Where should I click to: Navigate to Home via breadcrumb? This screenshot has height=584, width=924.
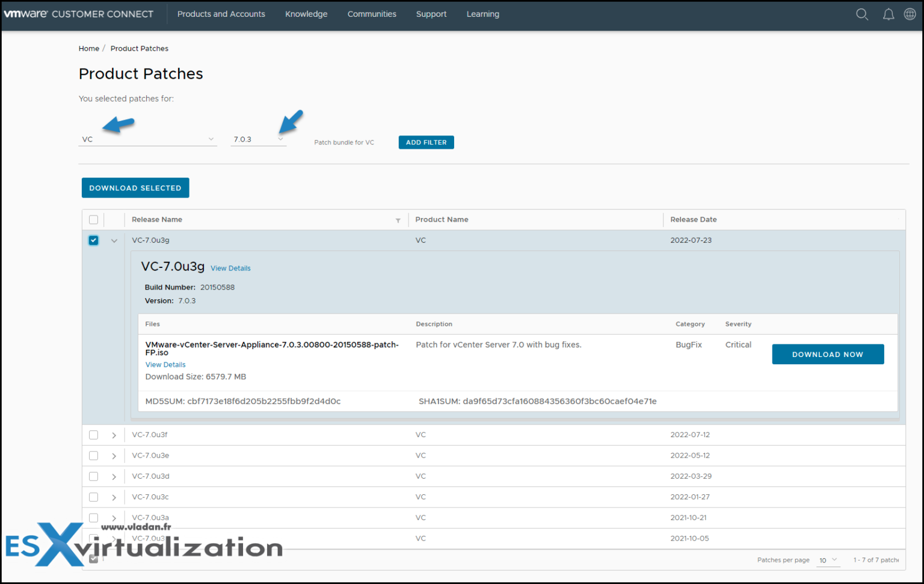[88, 48]
